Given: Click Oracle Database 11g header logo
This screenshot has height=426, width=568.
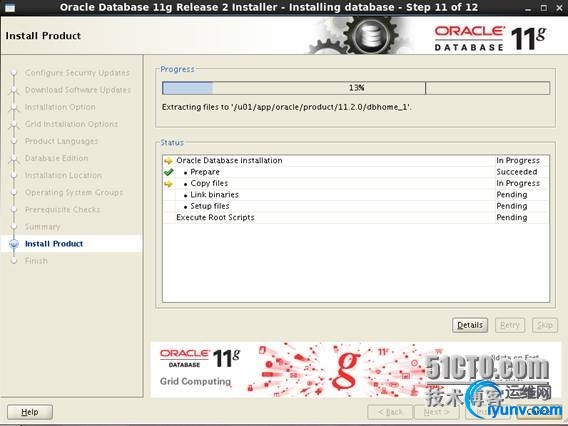Looking at the screenshot, I should point(490,38).
